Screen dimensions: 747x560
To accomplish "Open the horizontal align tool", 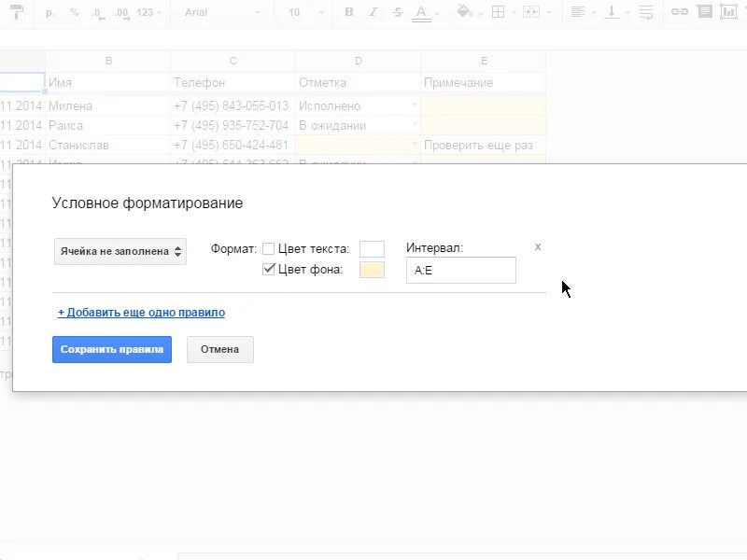I will click(x=578, y=12).
